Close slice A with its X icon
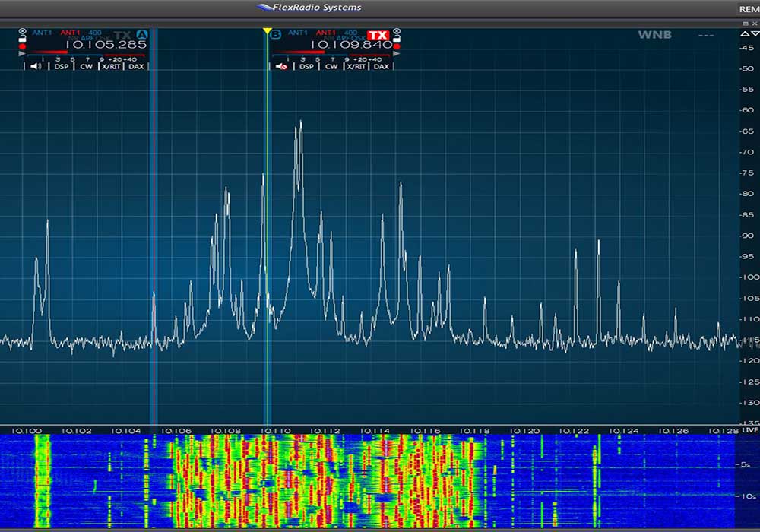Screen dimensions: 760x532 pos(22,31)
